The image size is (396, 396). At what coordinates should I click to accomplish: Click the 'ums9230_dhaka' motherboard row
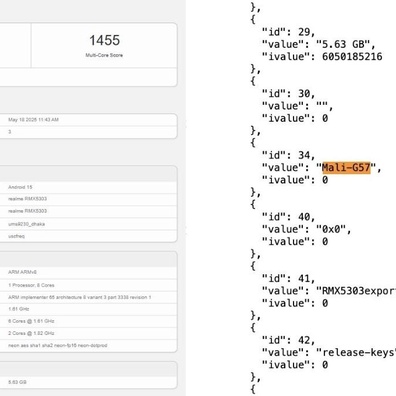click(x=88, y=224)
